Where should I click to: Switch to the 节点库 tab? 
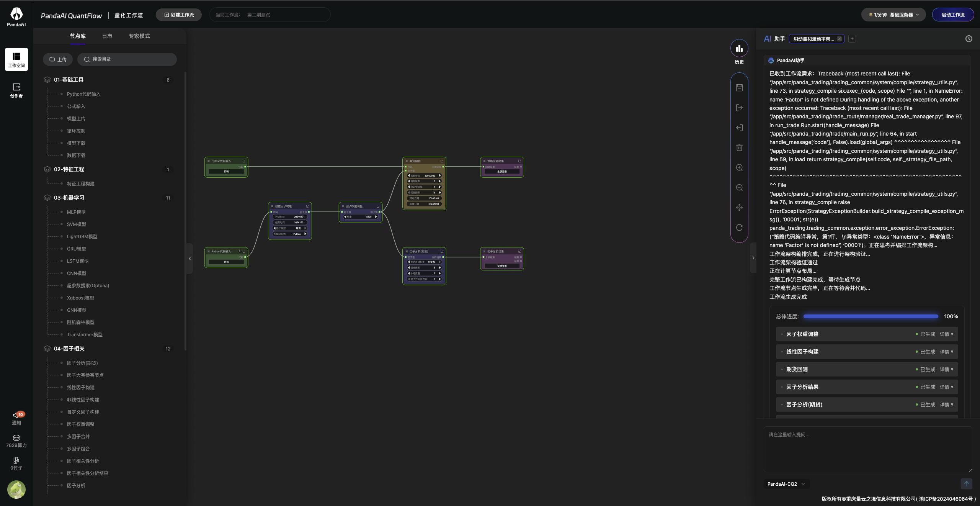click(78, 36)
